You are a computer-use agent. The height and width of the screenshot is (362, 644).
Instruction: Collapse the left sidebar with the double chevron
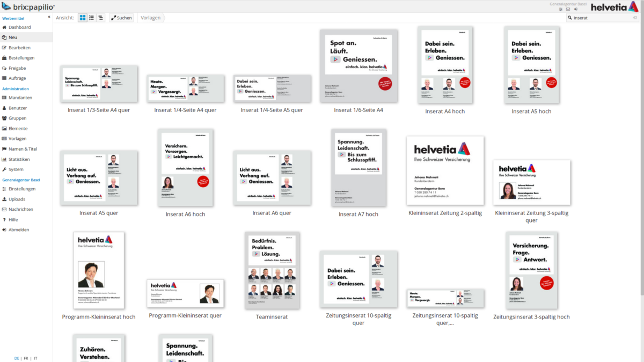tap(49, 17)
